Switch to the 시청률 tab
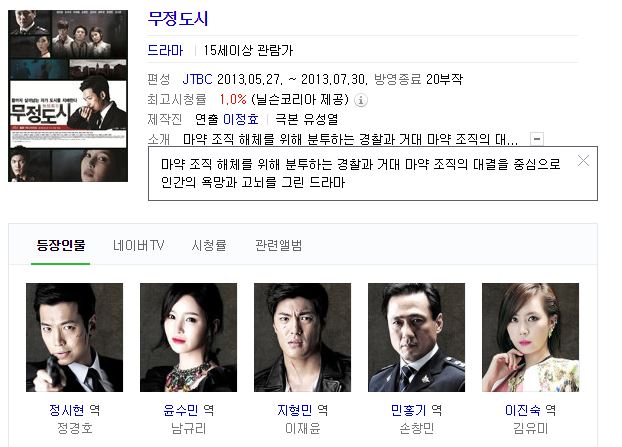This screenshot has width=622, height=447. click(209, 246)
